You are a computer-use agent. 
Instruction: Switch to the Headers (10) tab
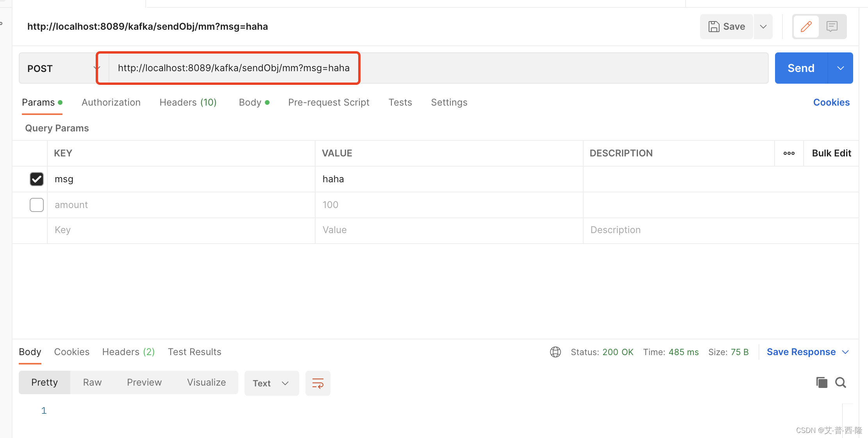tap(188, 102)
